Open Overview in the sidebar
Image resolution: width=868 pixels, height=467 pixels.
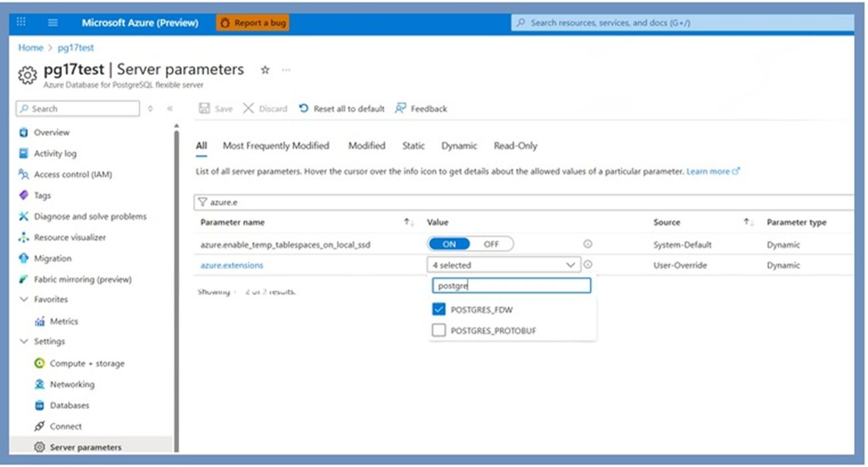click(x=52, y=132)
